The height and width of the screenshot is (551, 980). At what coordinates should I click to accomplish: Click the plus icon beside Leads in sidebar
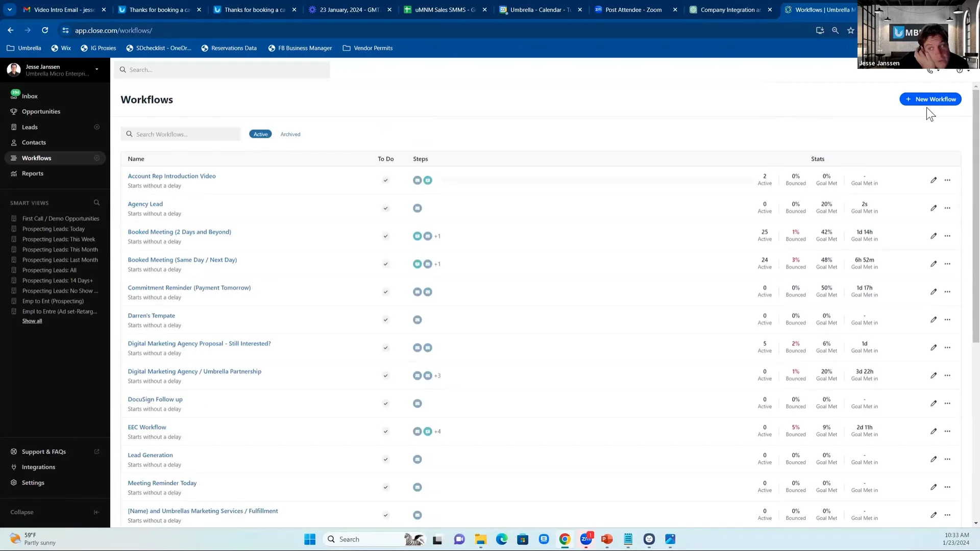96,127
